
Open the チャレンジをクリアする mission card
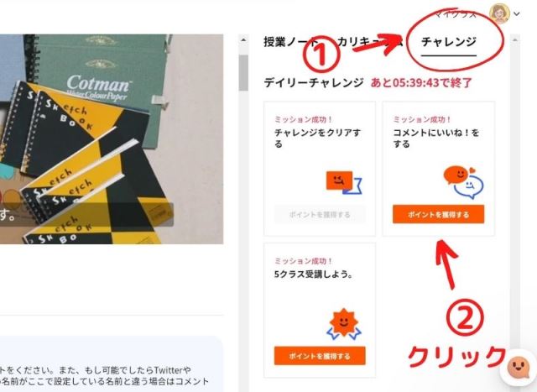(x=320, y=169)
